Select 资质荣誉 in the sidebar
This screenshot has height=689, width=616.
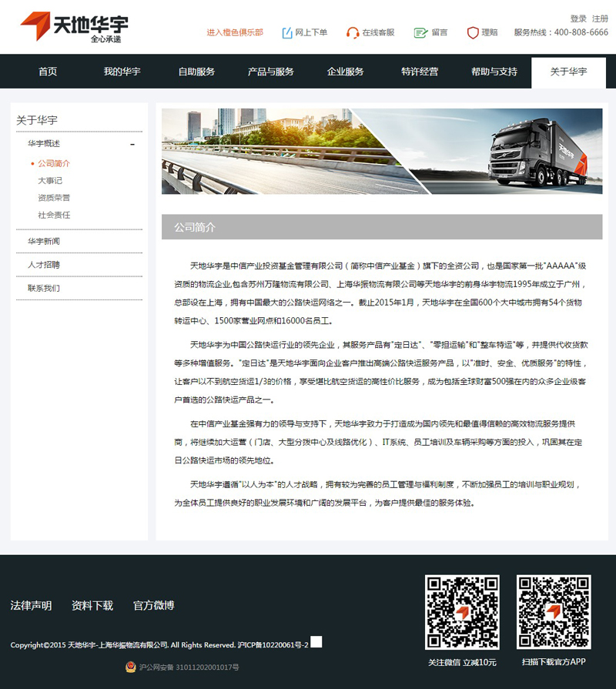coord(54,198)
